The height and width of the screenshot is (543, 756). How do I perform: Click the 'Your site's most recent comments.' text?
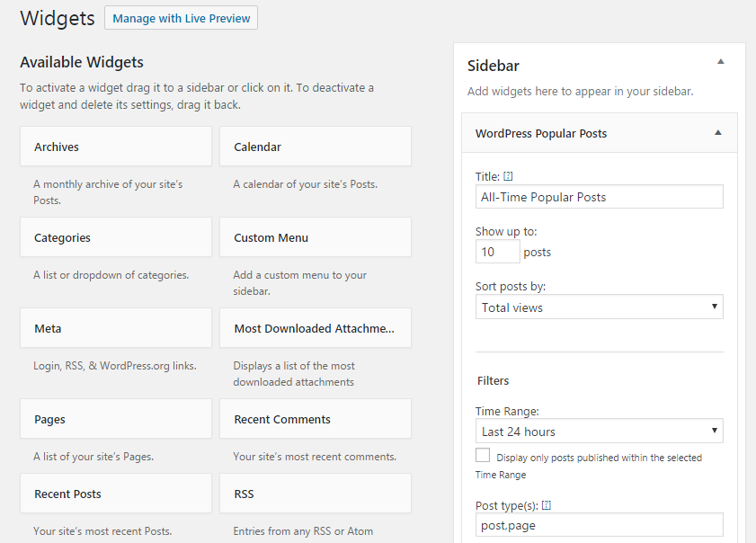click(x=315, y=456)
